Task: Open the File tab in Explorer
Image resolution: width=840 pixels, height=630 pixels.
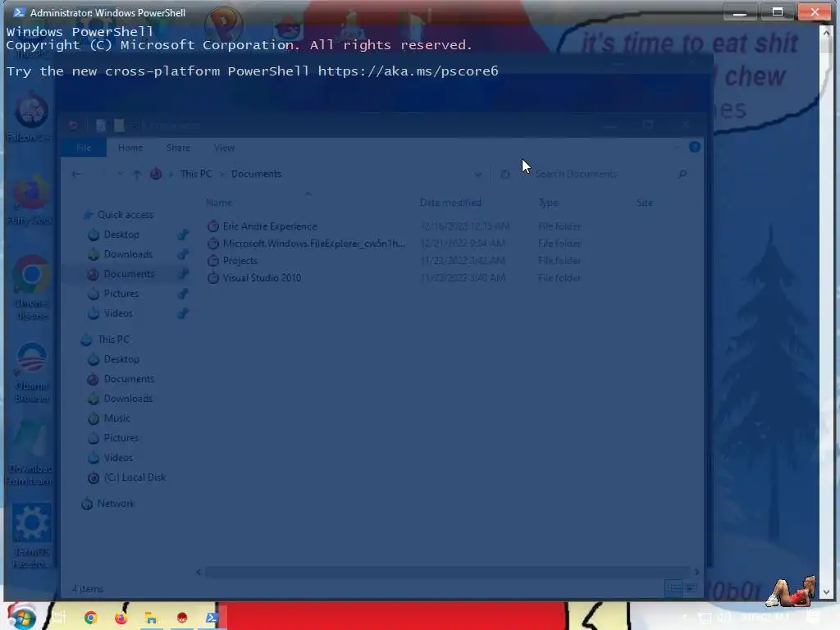Action: [x=84, y=148]
